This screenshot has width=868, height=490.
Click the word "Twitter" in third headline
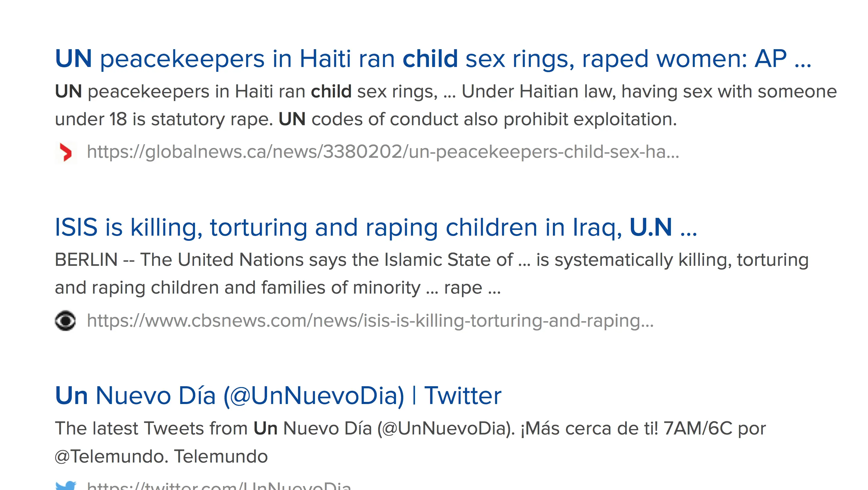(463, 396)
